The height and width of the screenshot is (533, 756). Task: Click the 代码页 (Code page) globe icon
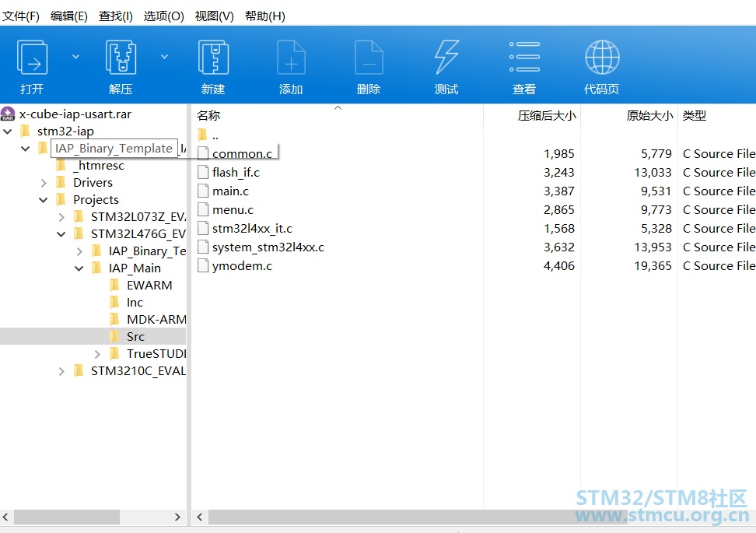tap(602, 58)
